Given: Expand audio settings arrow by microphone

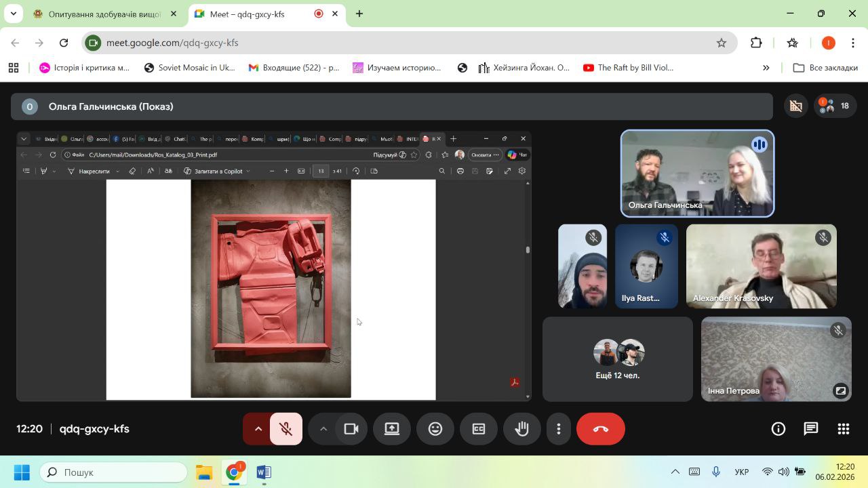Looking at the screenshot, I should (258, 429).
